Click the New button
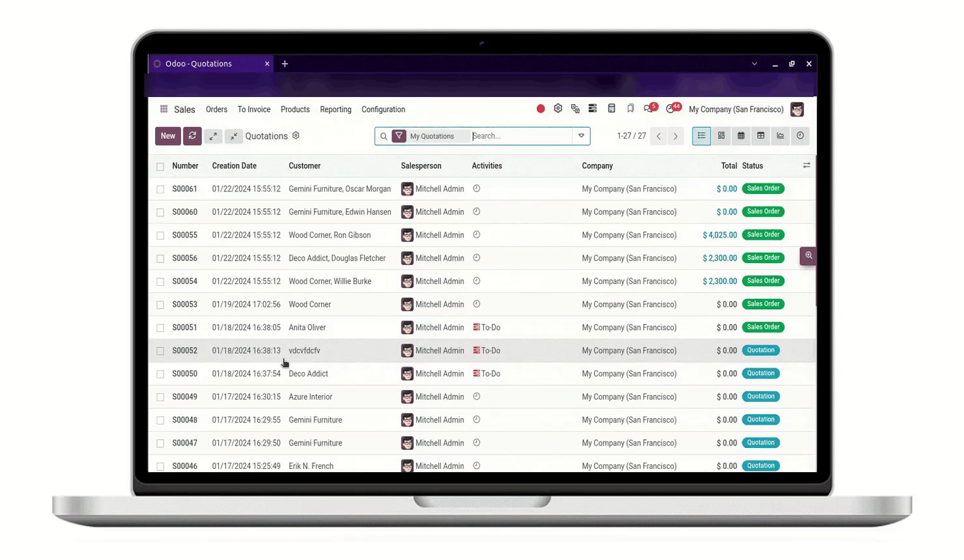The width and height of the screenshot is (964, 560). (168, 136)
